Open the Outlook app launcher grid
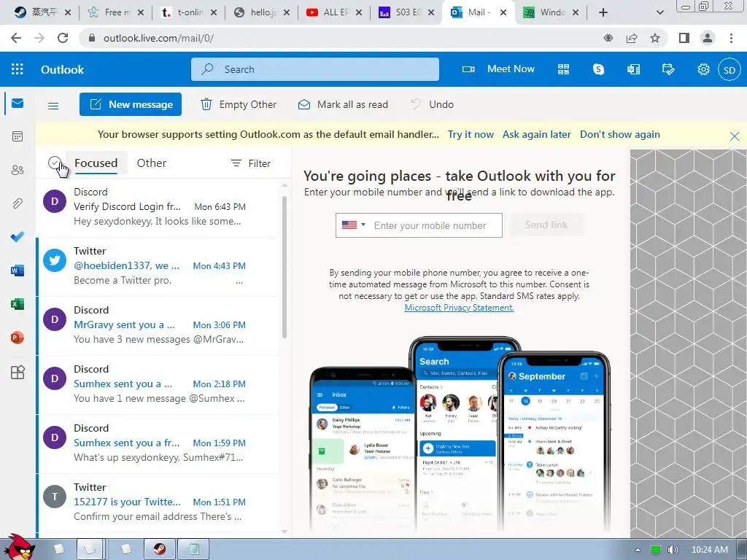This screenshot has width=747, height=560. [x=18, y=69]
